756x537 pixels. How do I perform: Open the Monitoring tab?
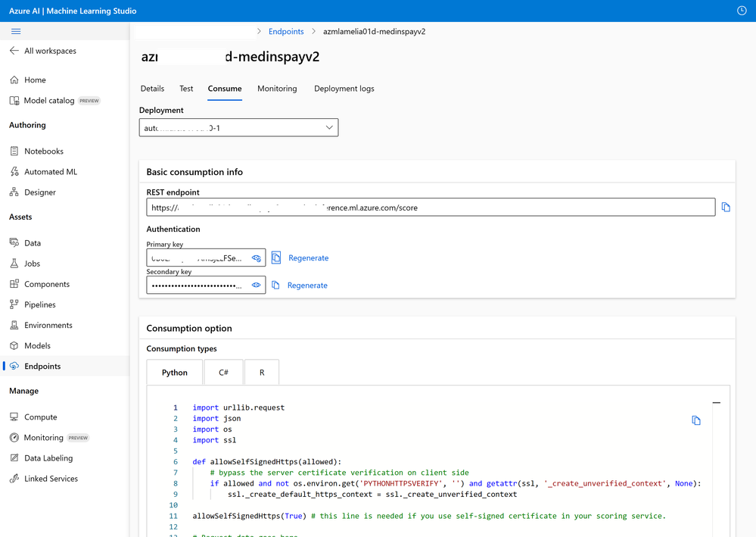(x=277, y=89)
